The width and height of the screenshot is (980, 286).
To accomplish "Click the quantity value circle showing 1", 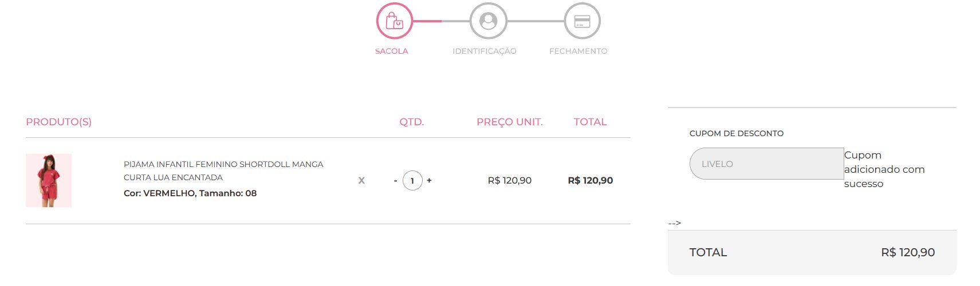I will (412, 180).
